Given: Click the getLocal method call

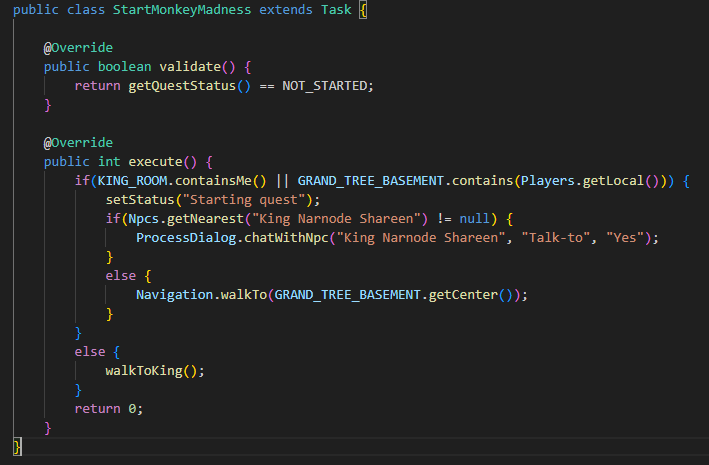Looking at the screenshot, I should pos(613,181).
